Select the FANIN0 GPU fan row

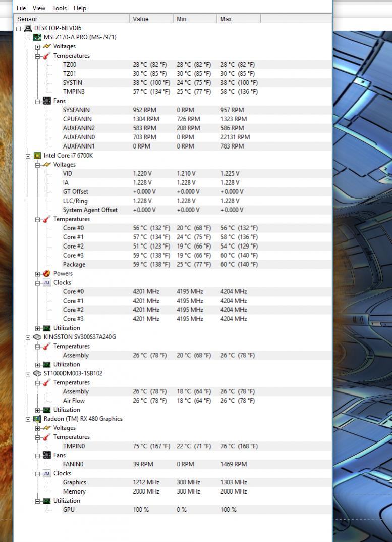pos(196,464)
